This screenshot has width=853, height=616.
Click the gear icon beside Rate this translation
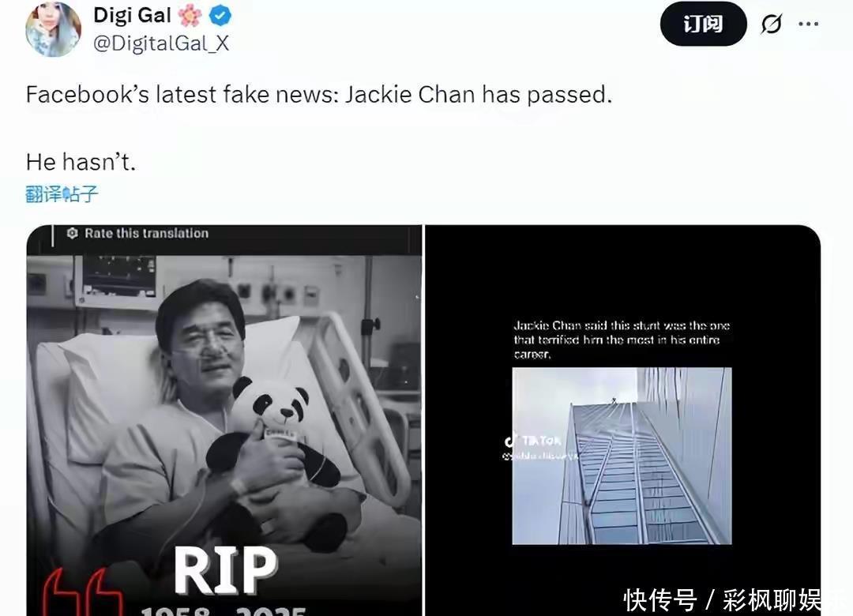73,234
